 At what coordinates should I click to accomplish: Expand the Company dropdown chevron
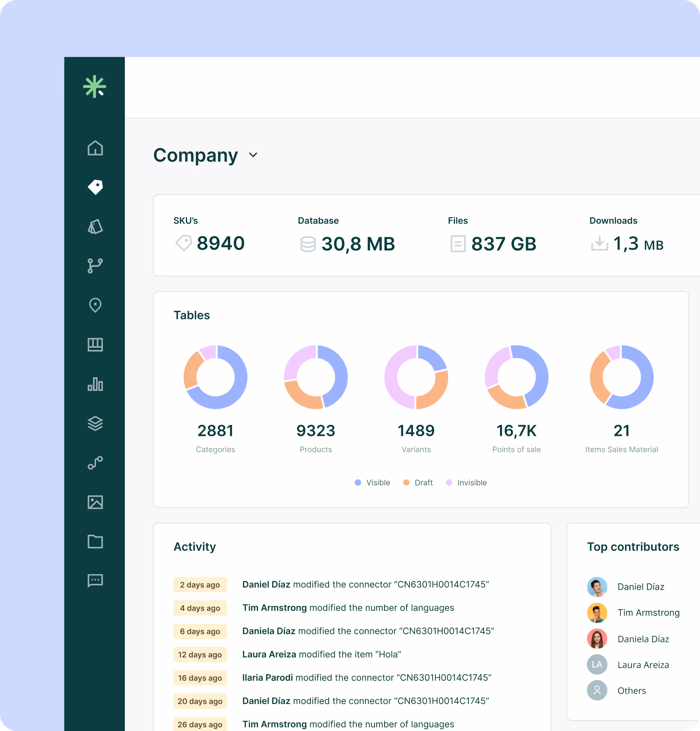[253, 155]
